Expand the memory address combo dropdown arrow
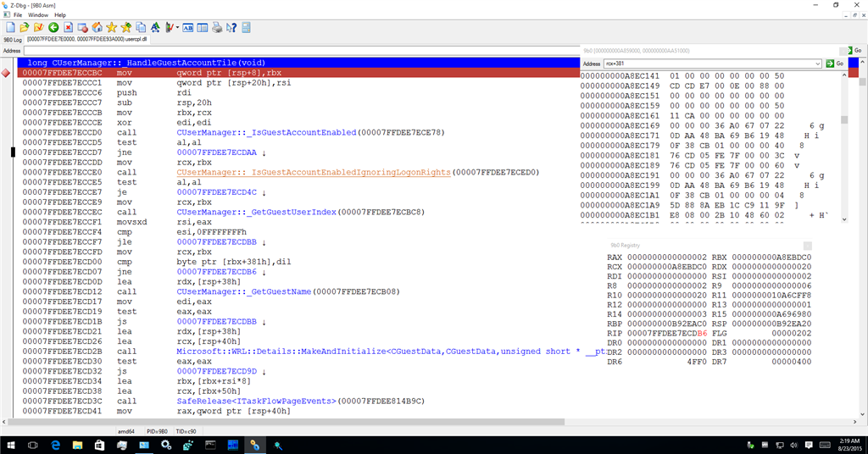 tap(818, 64)
